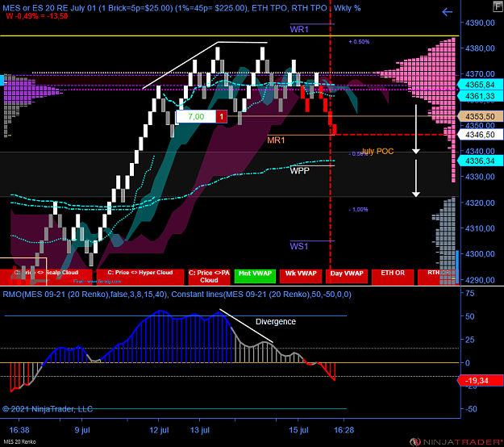Click the 7,00 order quantity field
The width and height of the screenshot is (504, 447).
coord(196,117)
